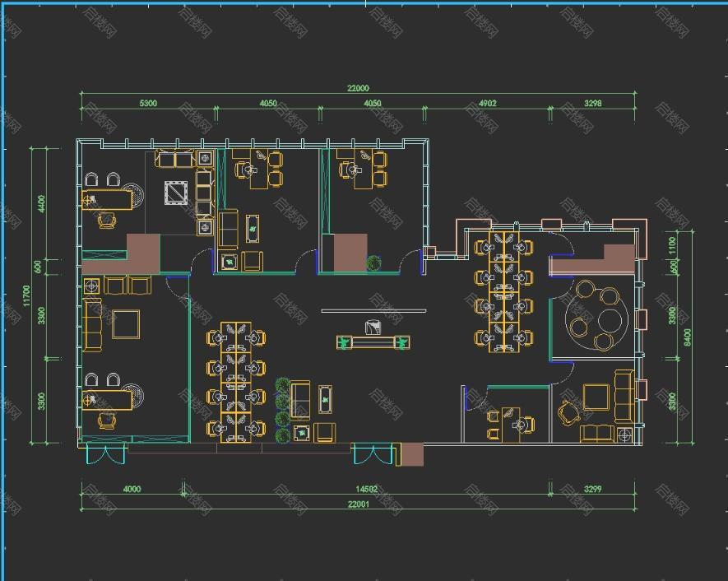Click the 22001 overall bottom dimension
Image resolution: width=728 pixels, height=581 pixels.
tap(359, 504)
